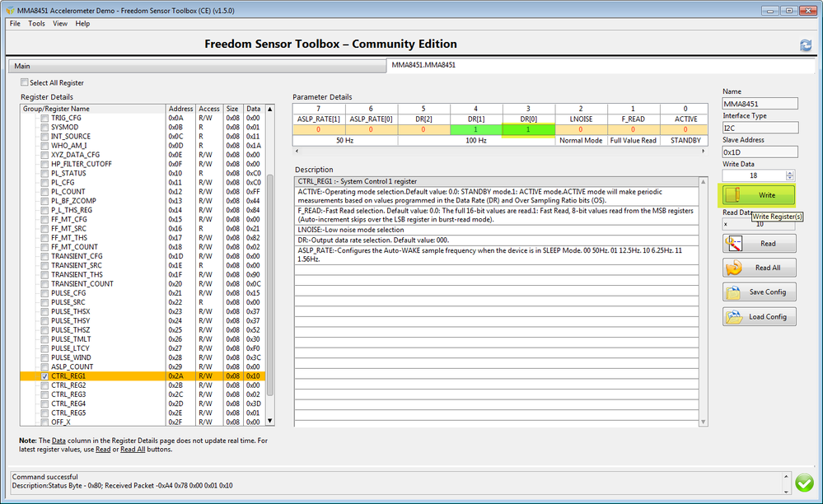
Task: Uncheck the CTRL_REG1 register checkbox
Action: point(44,376)
